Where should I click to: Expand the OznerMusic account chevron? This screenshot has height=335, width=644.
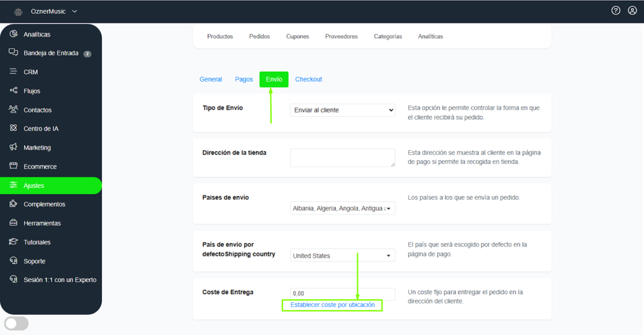[75, 11]
